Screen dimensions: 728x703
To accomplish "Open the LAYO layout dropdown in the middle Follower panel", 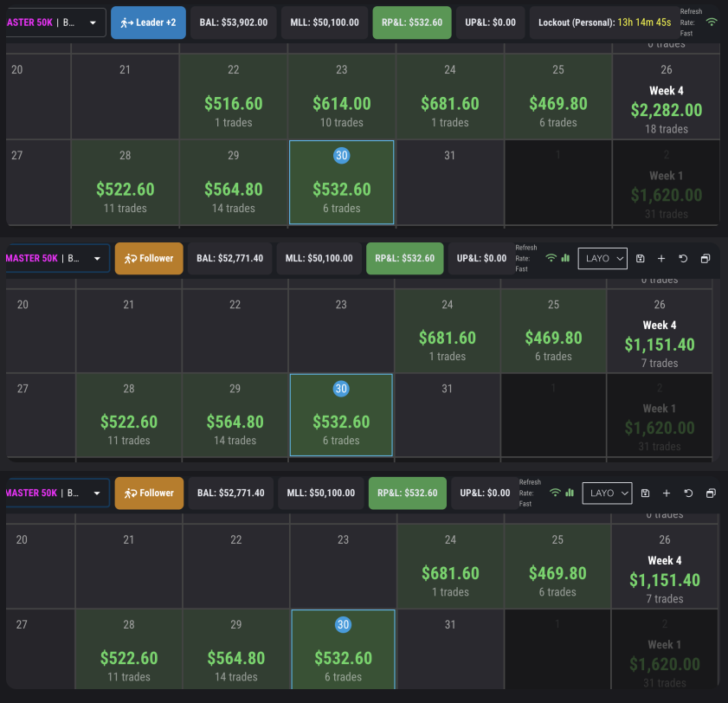I will pyautogui.click(x=602, y=258).
